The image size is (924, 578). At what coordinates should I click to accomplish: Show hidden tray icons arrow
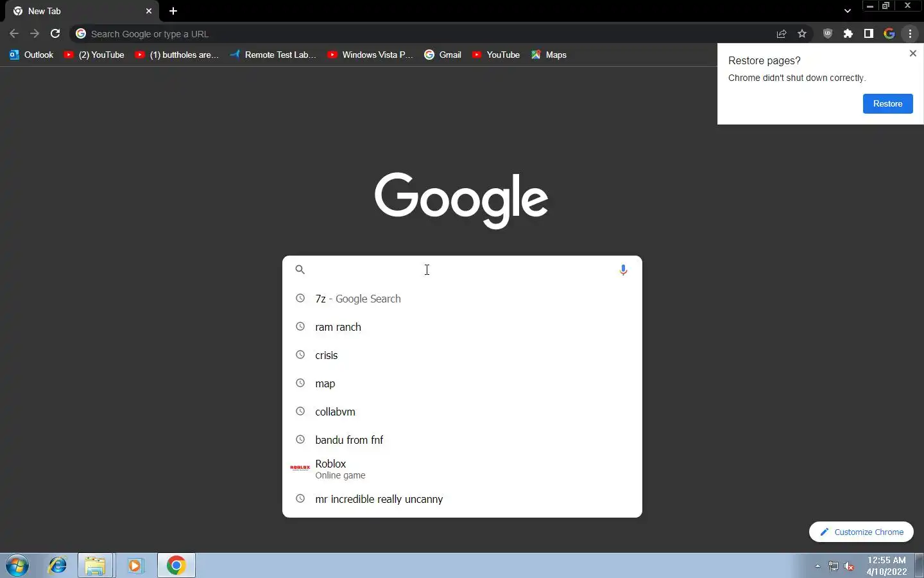(817, 566)
